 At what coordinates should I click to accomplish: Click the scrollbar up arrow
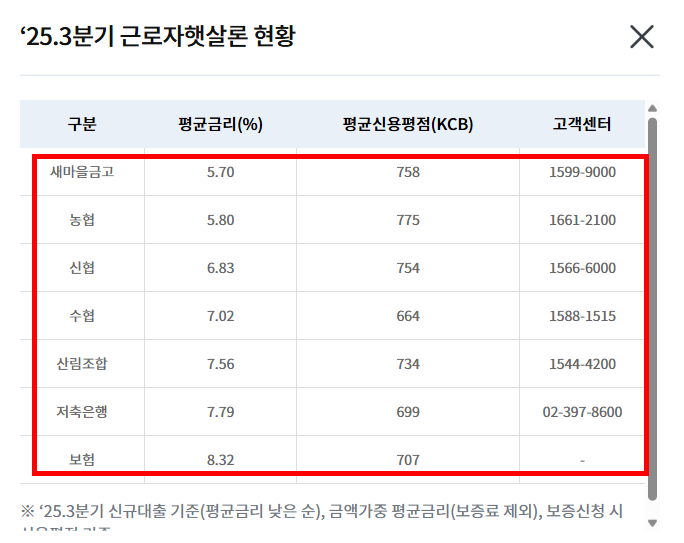(653, 108)
